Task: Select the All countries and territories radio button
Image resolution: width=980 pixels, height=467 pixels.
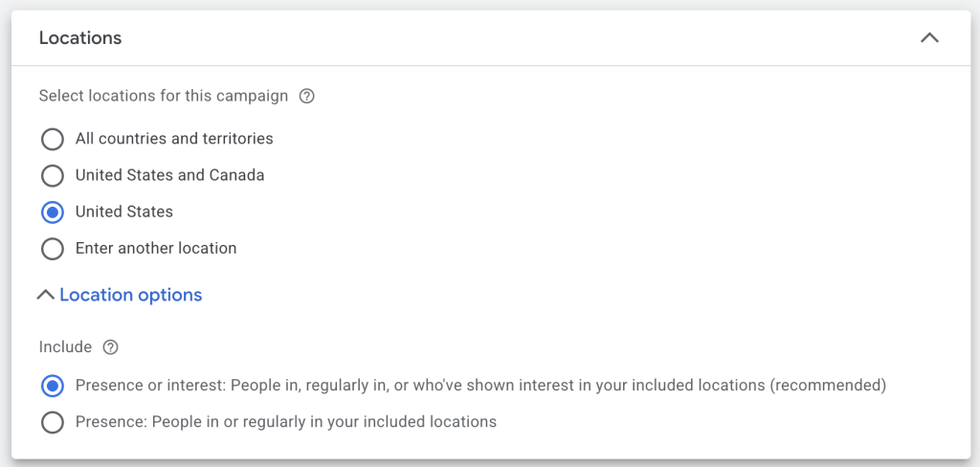Action: coord(53,140)
